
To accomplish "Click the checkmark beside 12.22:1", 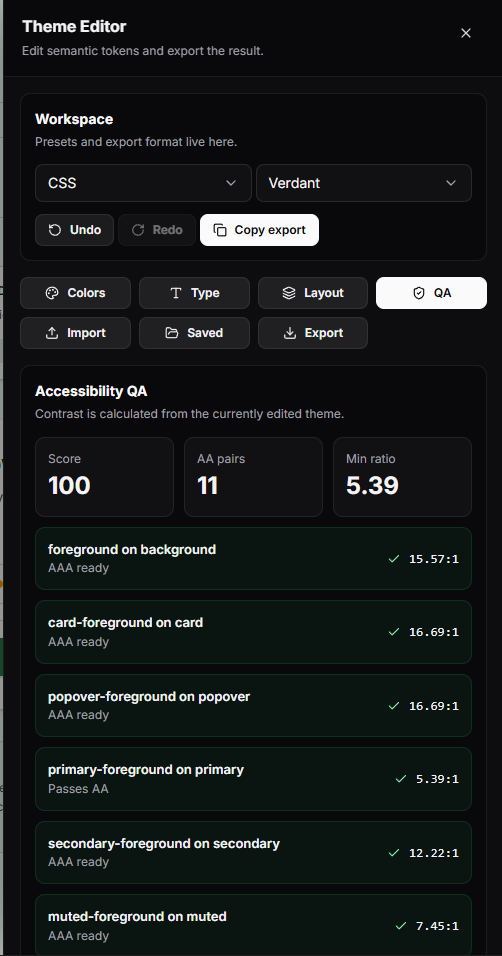I will coord(394,852).
